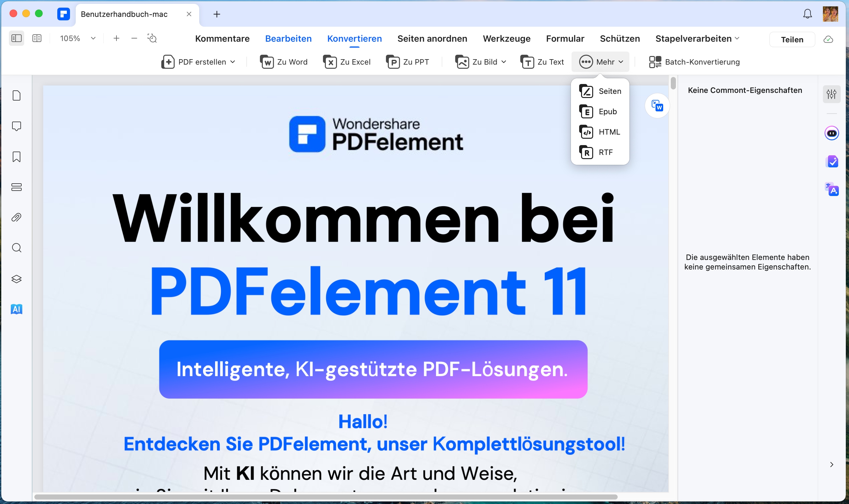This screenshot has height=504, width=849.
Task: Open the Werkzeuge tab
Action: [x=506, y=39]
